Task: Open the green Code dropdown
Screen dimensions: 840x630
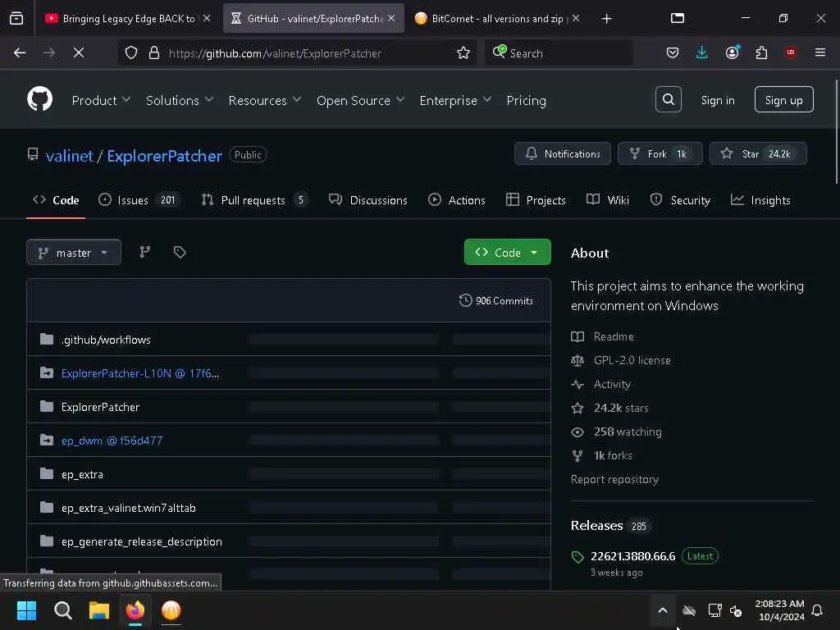Action: [x=507, y=253]
